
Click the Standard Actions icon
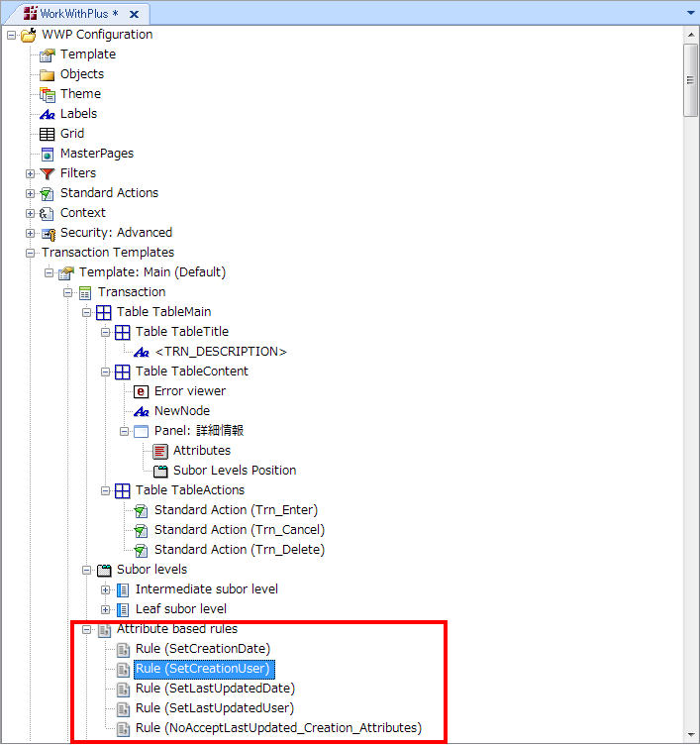[x=47, y=194]
